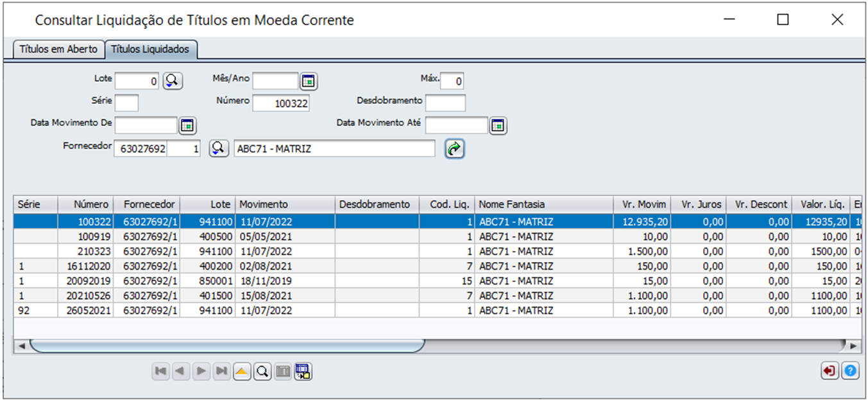Click the Vr. Movim column header
The image size is (868, 400).
(x=642, y=204)
